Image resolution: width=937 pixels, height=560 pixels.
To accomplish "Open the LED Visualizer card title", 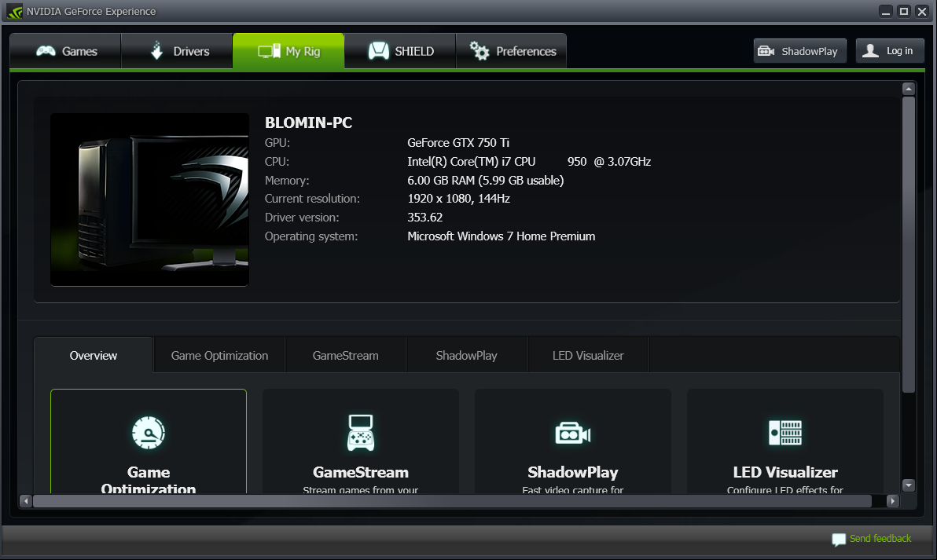I will (785, 472).
